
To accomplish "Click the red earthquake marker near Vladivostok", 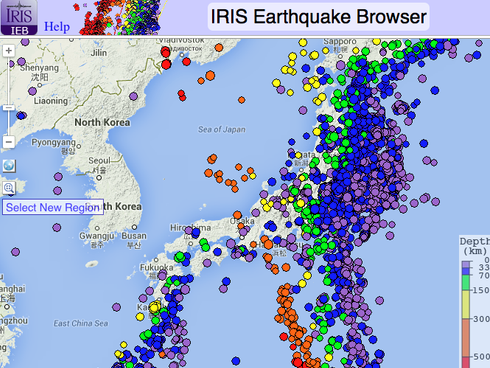I will tap(166, 52).
